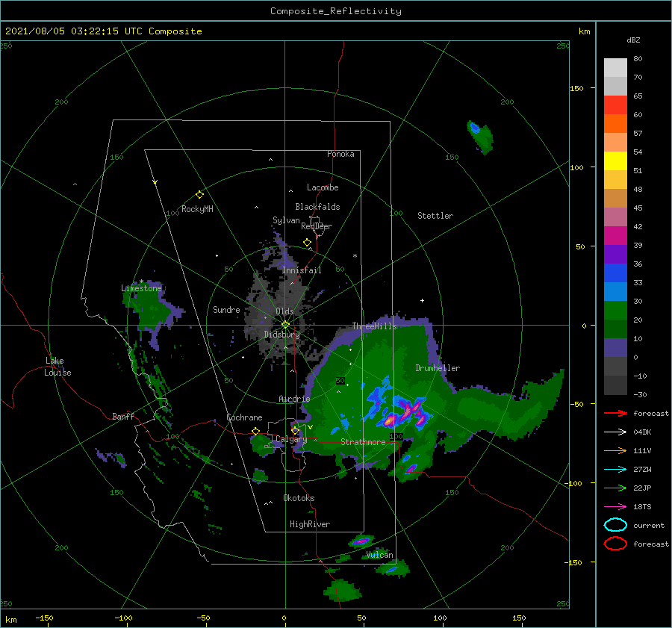Image resolution: width=672 pixels, height=628 pixels.
Task: Select the 65 dBZ red color swatch
Action: (615, 105)
